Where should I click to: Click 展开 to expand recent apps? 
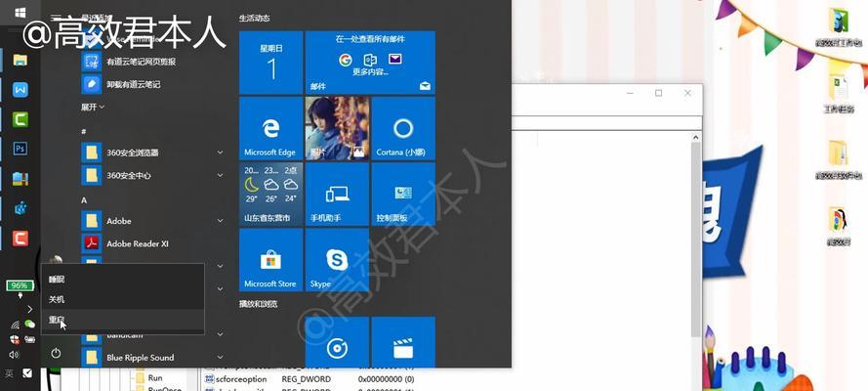(x=93, y=108)
